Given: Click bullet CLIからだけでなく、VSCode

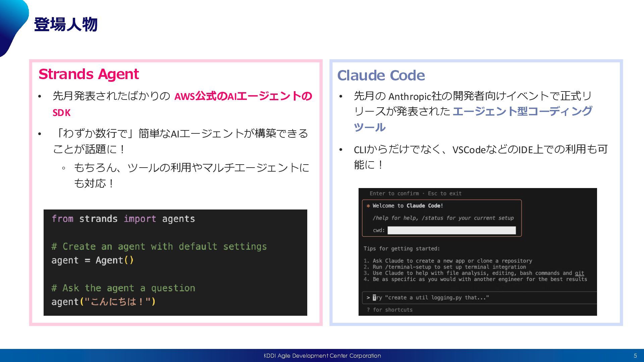Looking at the screenshot, I should (x=481, y=149).
